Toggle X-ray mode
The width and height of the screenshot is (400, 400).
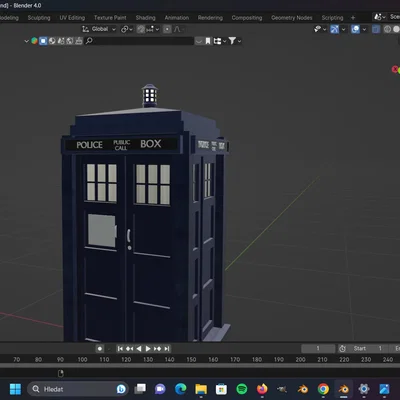[376, 29]
